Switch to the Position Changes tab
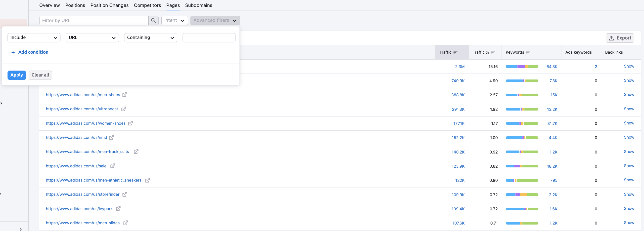Image resolution: width=644 pixels, height=231 pixels. pos(109,5)
